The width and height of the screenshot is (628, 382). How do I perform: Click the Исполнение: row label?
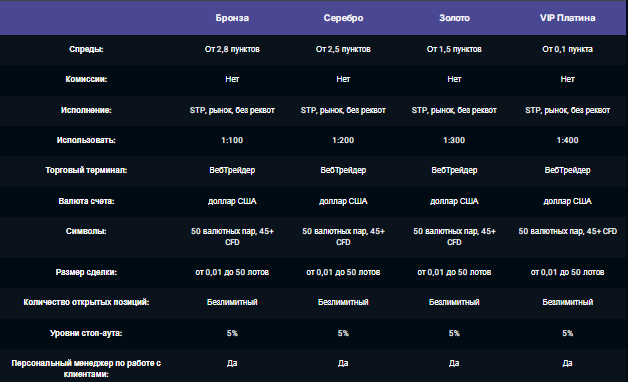click(86, 110)
